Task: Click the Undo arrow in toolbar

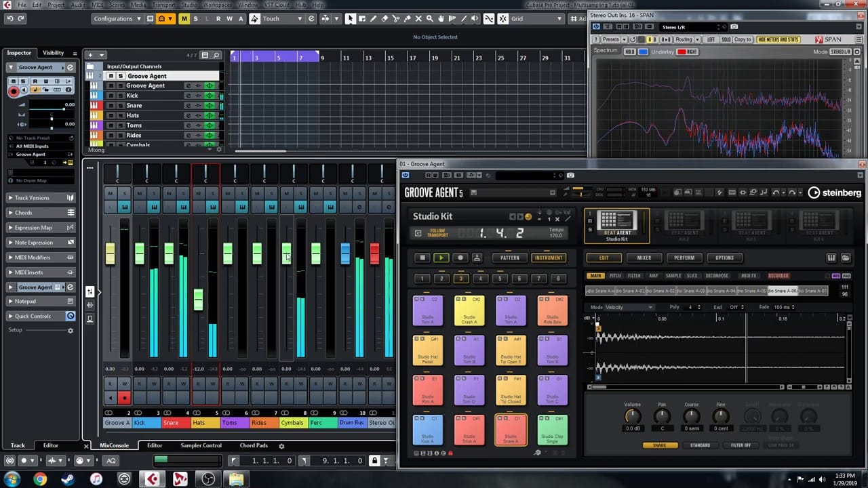Action: (x=9, y=19)
